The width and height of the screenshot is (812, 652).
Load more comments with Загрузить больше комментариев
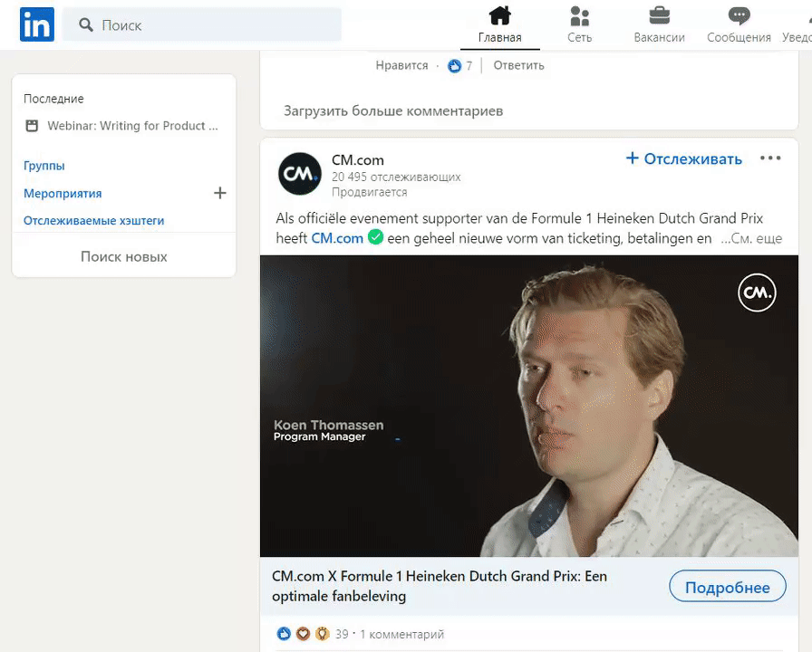click(x=393, y=110)
